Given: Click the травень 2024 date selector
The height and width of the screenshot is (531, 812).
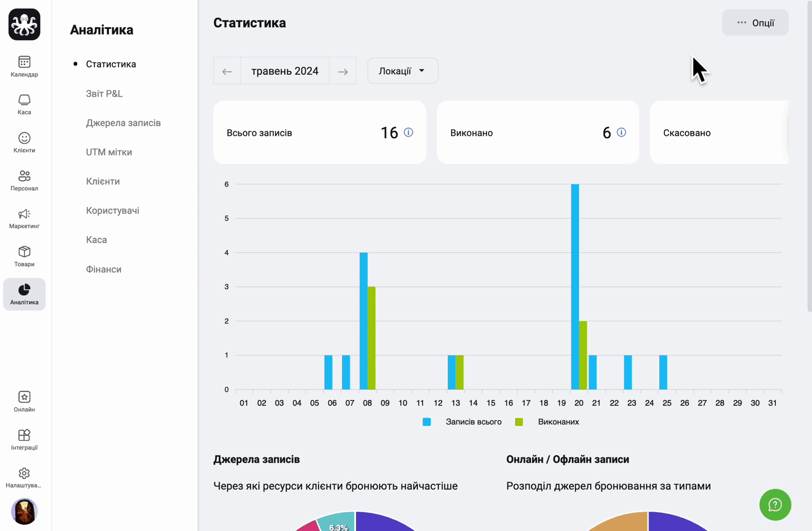Looking at the screenshot, I should pyautogui.click(x=285, y=71).
